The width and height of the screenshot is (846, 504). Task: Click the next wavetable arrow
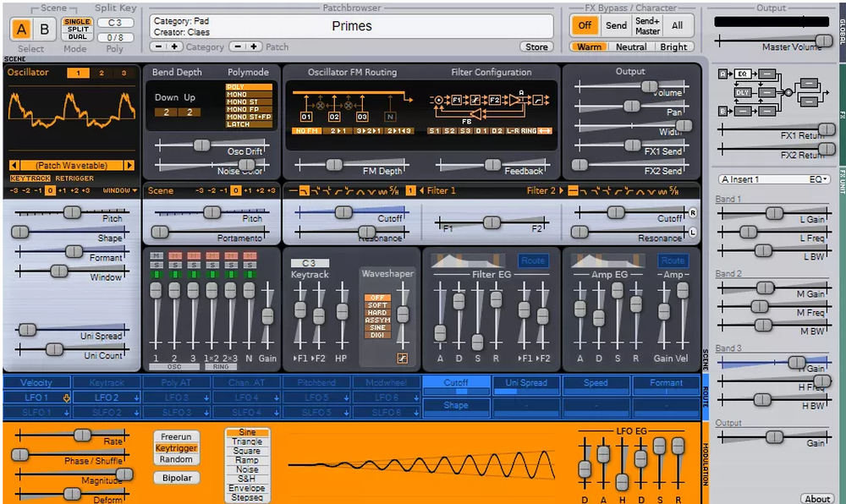[x=129, y=166]
